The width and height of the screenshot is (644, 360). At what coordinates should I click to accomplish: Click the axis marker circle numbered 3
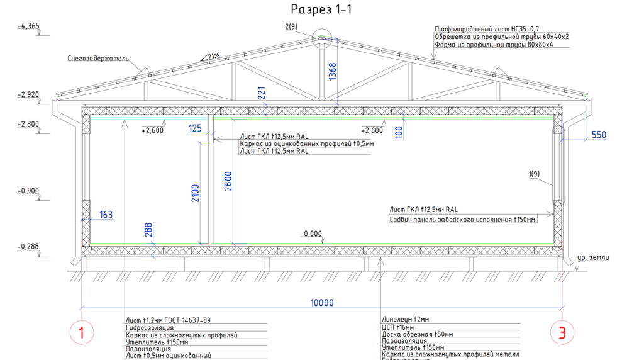(x=562, y=332)
